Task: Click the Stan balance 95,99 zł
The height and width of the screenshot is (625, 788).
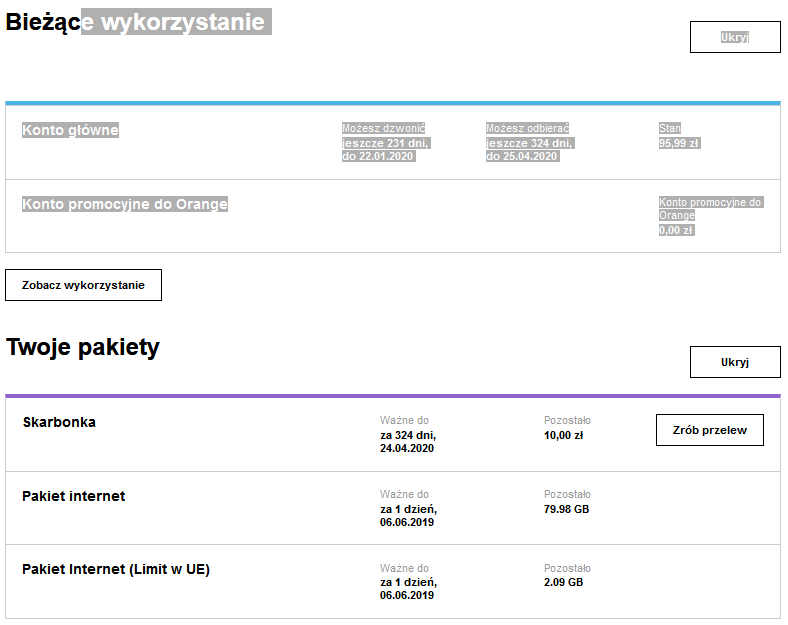Action: click(x=678, y=143)
